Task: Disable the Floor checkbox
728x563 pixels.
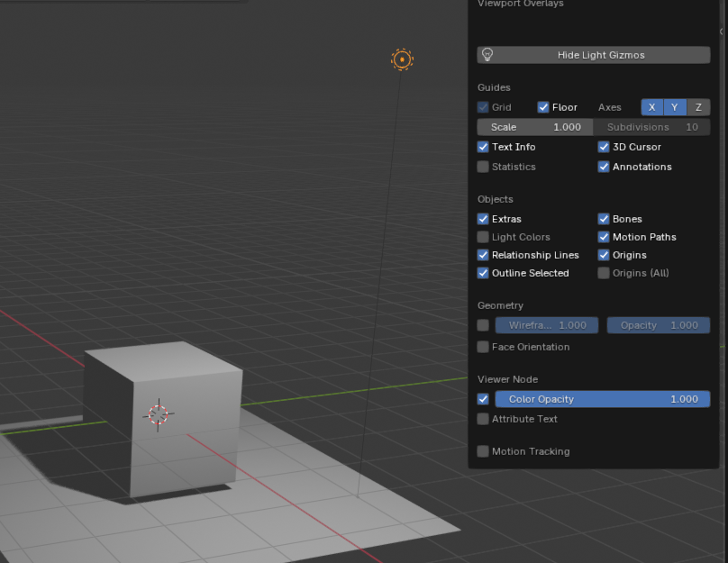Action: tap(543, 107)
